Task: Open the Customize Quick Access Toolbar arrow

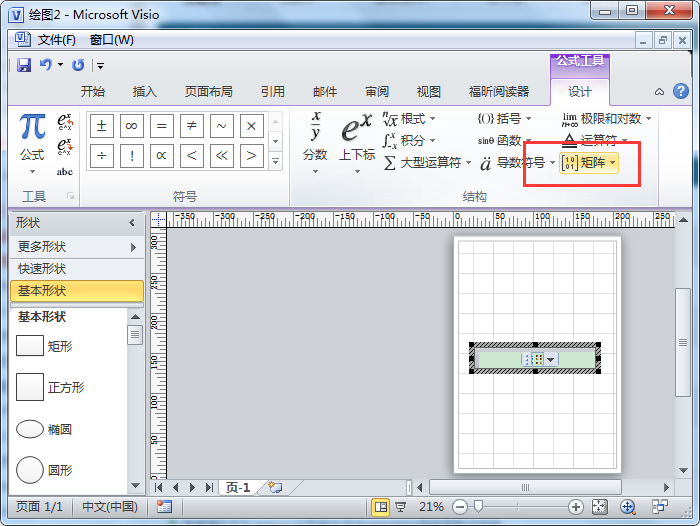Action: pyautogui.click(x=100, y=66)
